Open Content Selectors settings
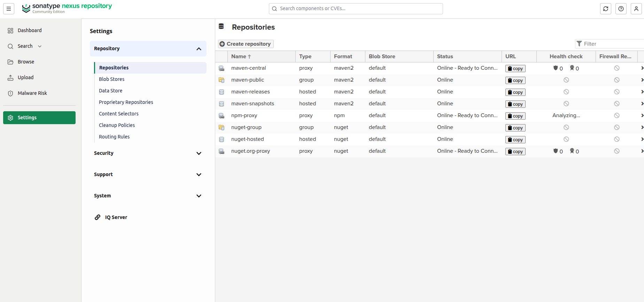 118,114
